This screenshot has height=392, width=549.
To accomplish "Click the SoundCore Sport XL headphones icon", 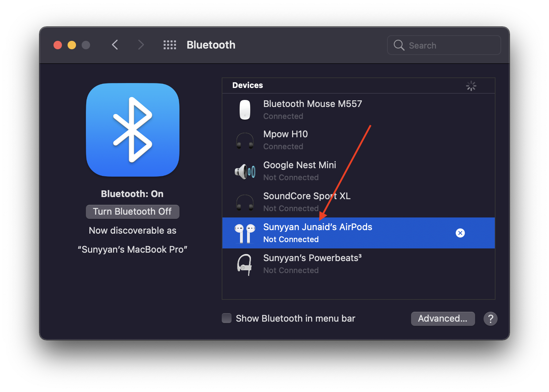I will pos(245,202).
